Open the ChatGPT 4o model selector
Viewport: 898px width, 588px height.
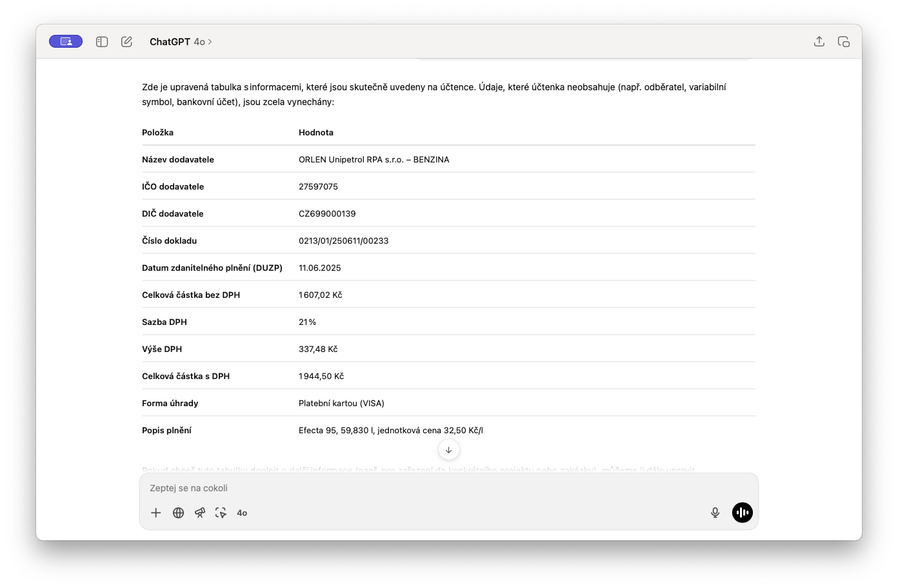tap(181, 42)
